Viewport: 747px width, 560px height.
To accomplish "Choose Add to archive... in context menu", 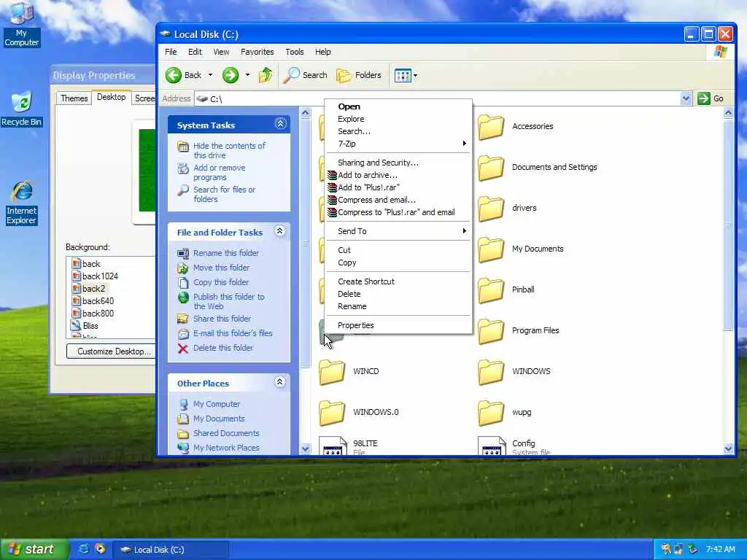I will pyautogui.click(x=398, y=175).
